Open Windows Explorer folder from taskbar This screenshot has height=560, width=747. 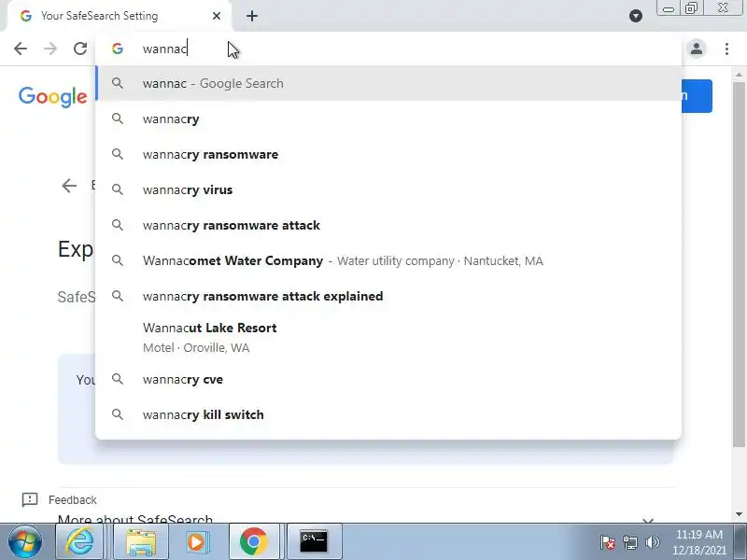pyautogui.click(x=141, y=542)
